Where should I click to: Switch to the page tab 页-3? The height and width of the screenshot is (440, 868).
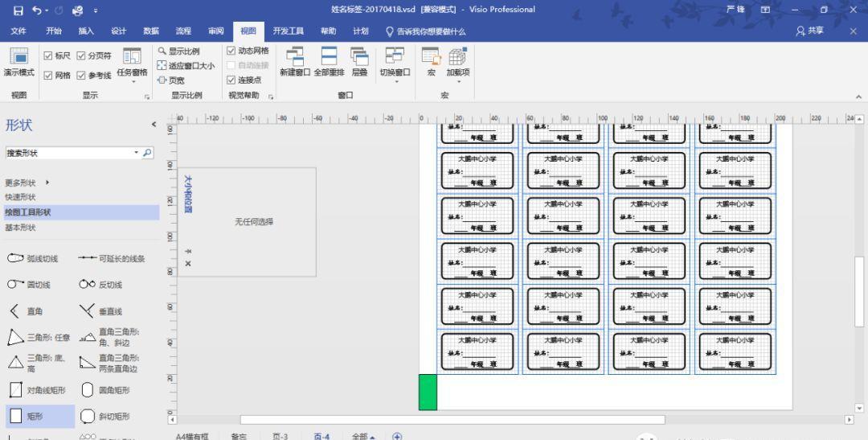click(280, 435)
